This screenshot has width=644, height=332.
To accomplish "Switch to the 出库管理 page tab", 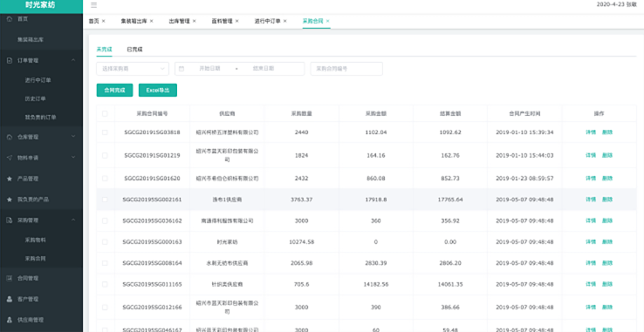I will 180,21.
